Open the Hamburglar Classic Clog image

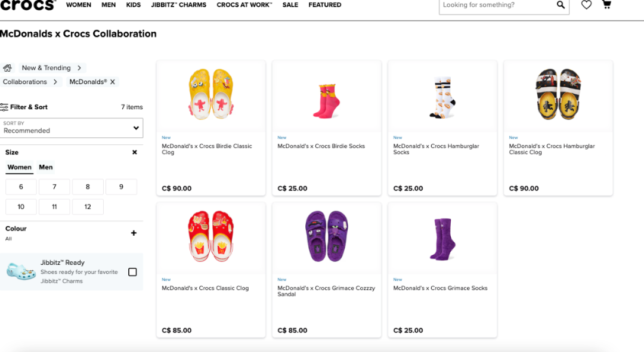pyautogui.click(x=558, y=94)
